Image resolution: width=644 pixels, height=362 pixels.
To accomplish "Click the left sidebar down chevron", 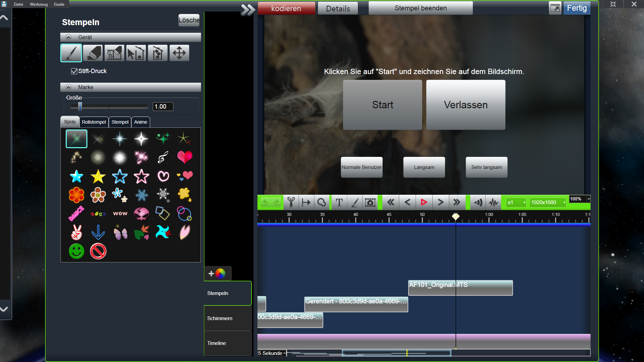I will click(x=4, y=309).
